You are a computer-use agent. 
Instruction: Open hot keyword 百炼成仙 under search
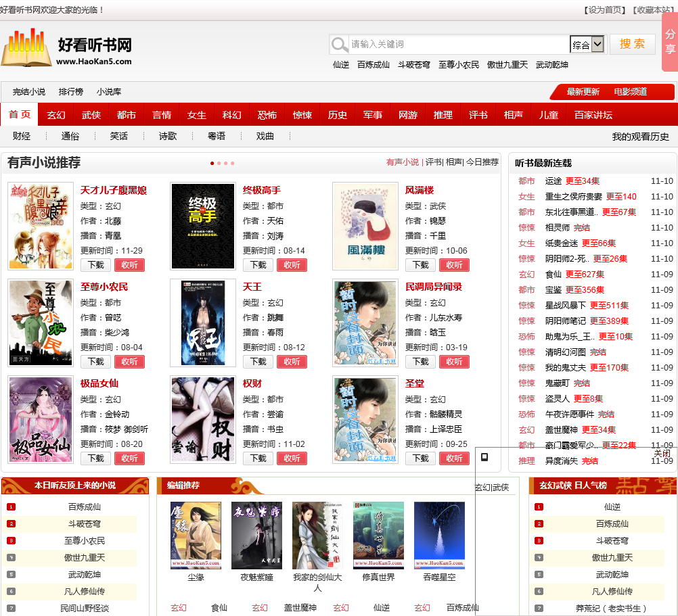[x=373, y=65]
